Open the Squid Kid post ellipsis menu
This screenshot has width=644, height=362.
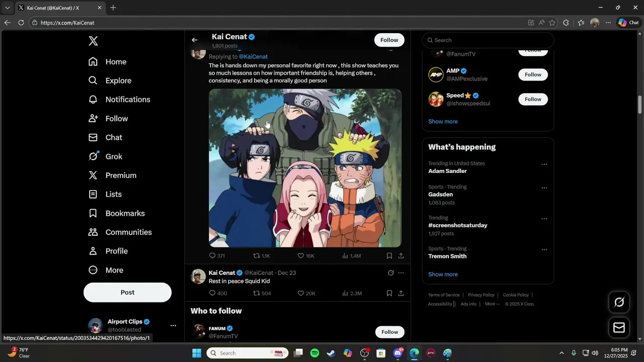[401, 273]
